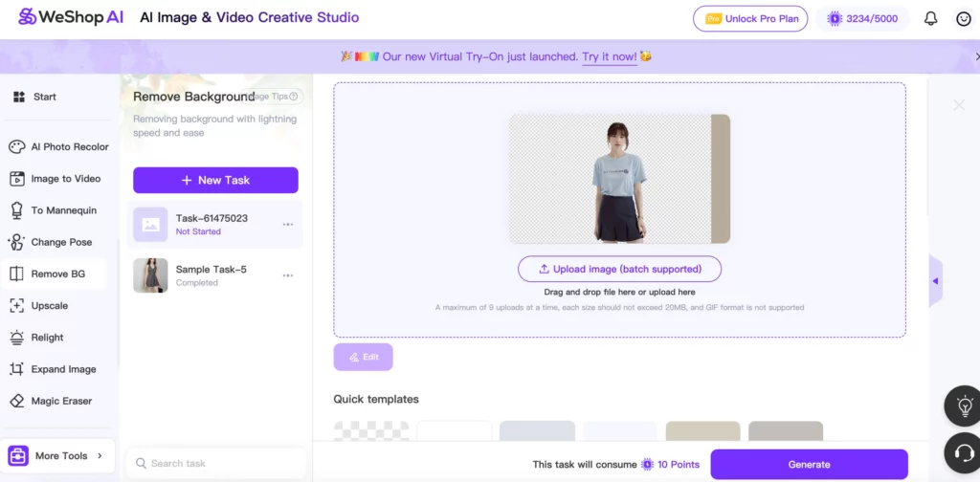Click the WeShop AI logo
Viewport: 980px width, 482px height.
71,17
